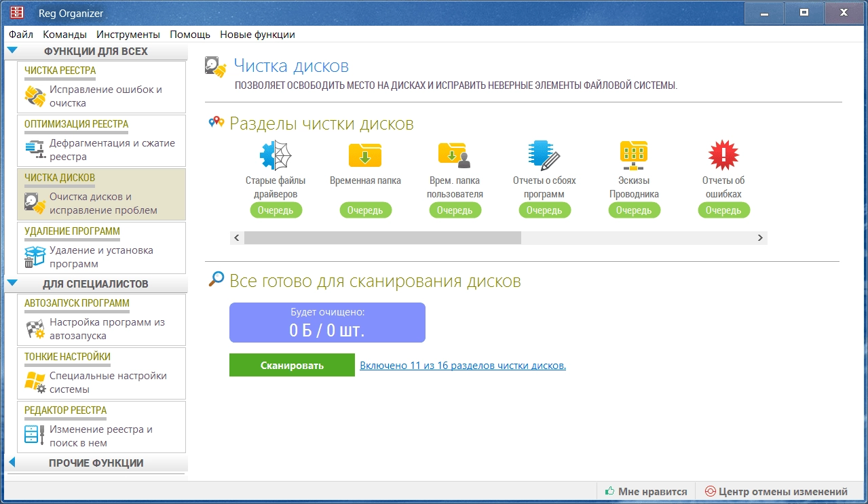The height and width of the screenshot is (504, 868).
Task: Click temporary folder yellow icon
Action: pos(365,155)
